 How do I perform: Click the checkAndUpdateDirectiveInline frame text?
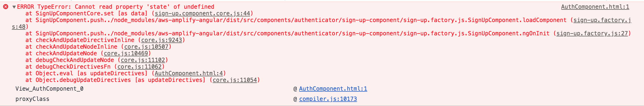coord(85,40)
